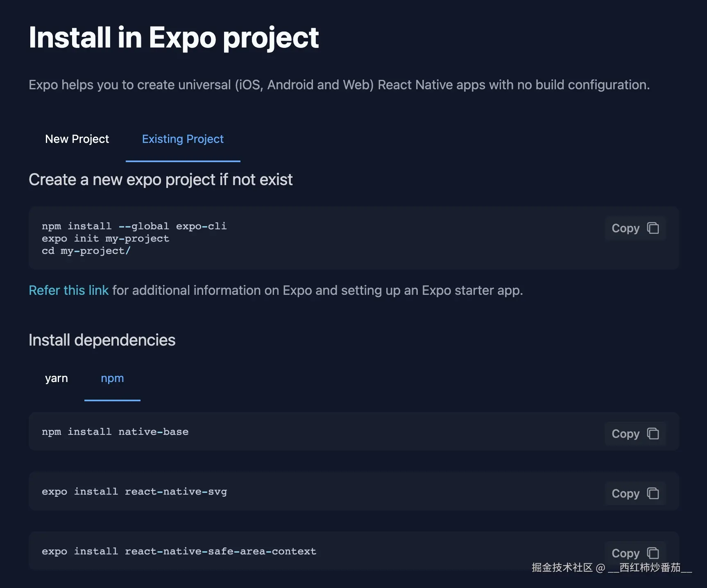Viewport: 707px width, 588px height.
Task: Click the "expo install react-native-svg" command text
Action: (x=134, y=491)
